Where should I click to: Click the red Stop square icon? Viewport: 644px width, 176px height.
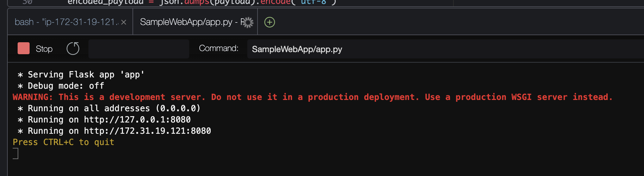(x=24, y=49)
